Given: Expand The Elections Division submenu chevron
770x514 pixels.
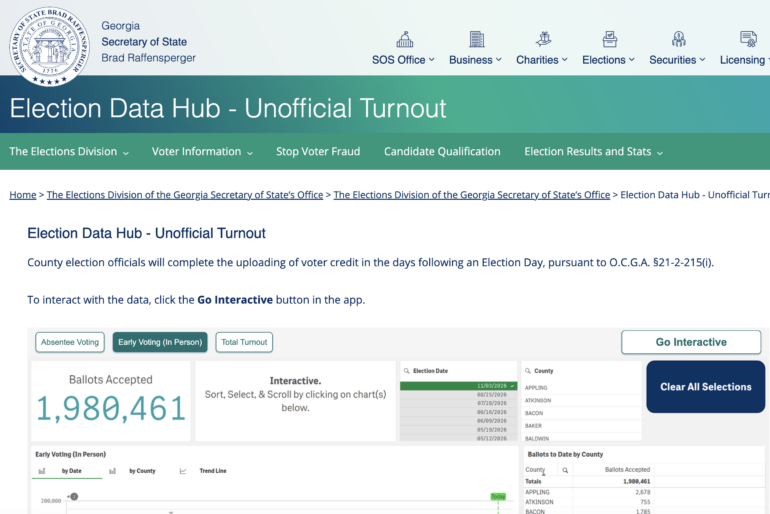Looking at the screenshot, I should coord(126,153).
